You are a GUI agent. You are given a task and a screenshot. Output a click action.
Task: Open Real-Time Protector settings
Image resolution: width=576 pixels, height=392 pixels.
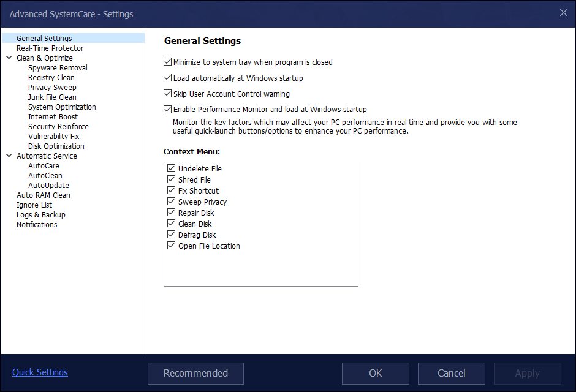click(x=50, y=48)
